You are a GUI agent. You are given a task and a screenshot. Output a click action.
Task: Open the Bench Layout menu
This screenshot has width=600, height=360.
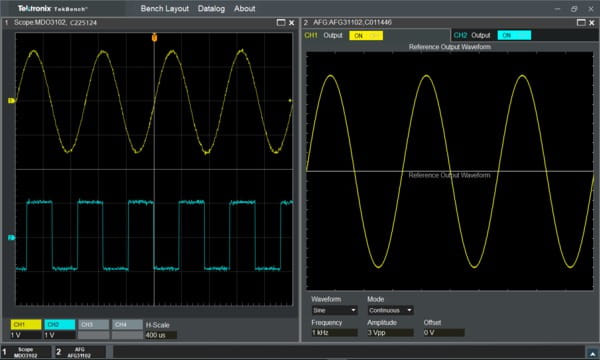coord(165,8)
